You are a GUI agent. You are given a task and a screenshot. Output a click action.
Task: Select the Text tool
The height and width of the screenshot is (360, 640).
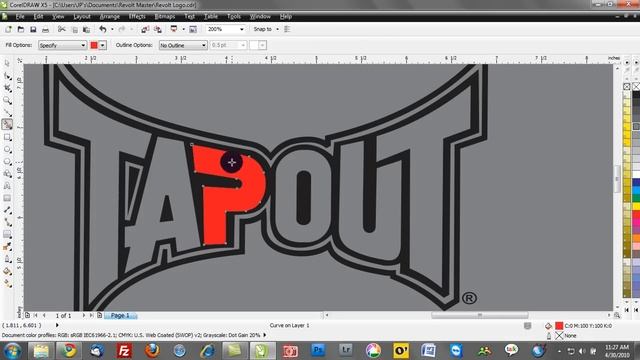pyautogui.click(x=7, y=186)
